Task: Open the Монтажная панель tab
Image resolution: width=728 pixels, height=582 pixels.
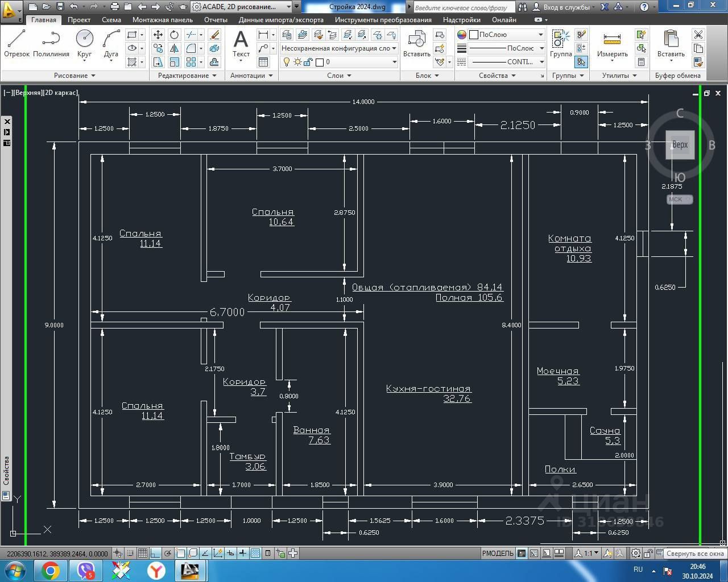Action: pyautogui.click(x=163, y=20)
